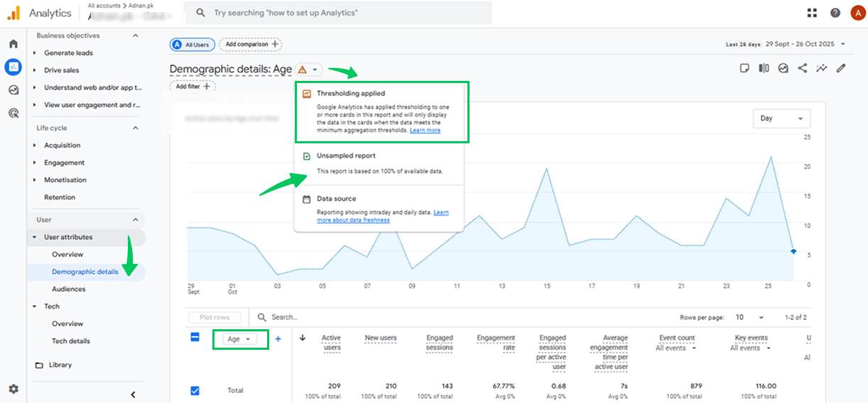Collapse the Business objectives section
Screen dimensions: 868x403
(x=136, y=35)
